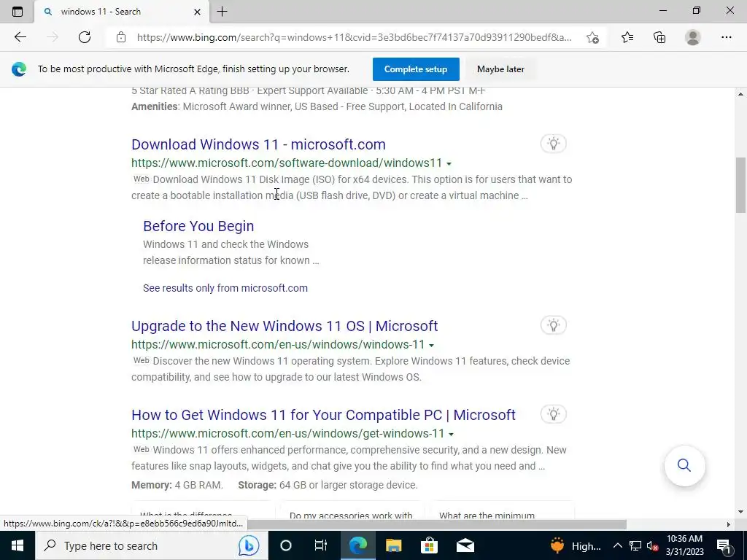The width and height of the screenshot is (747, 560).
Task: Expand dropdown arrow next to software-download/windows11 URL
Action: point(449,163)
